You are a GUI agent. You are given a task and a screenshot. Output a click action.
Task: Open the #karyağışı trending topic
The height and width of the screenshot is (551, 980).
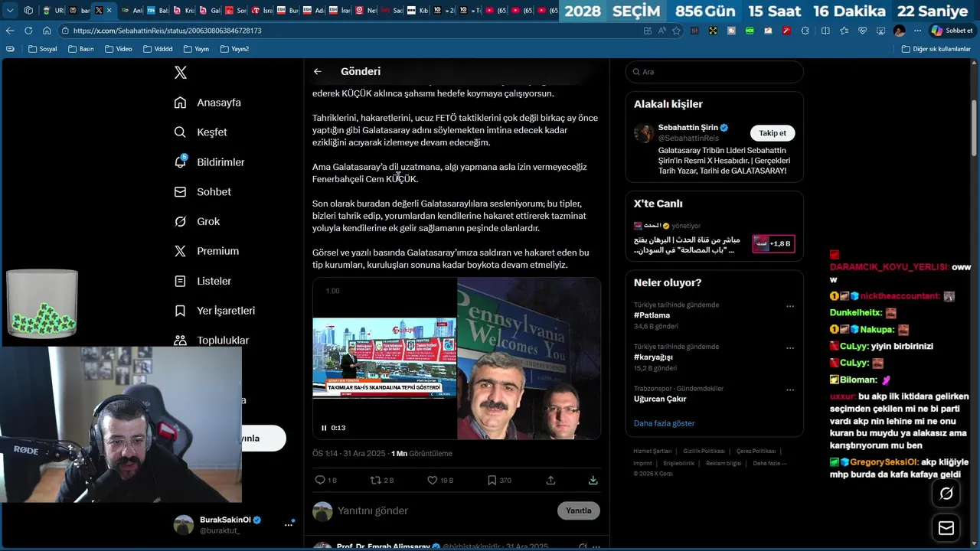click(653, 357)
